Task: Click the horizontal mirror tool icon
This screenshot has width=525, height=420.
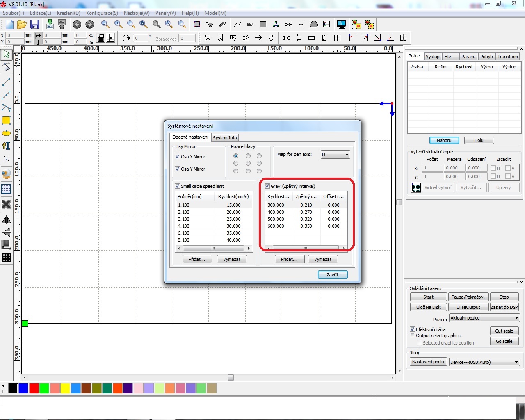Action: [6, 219]
